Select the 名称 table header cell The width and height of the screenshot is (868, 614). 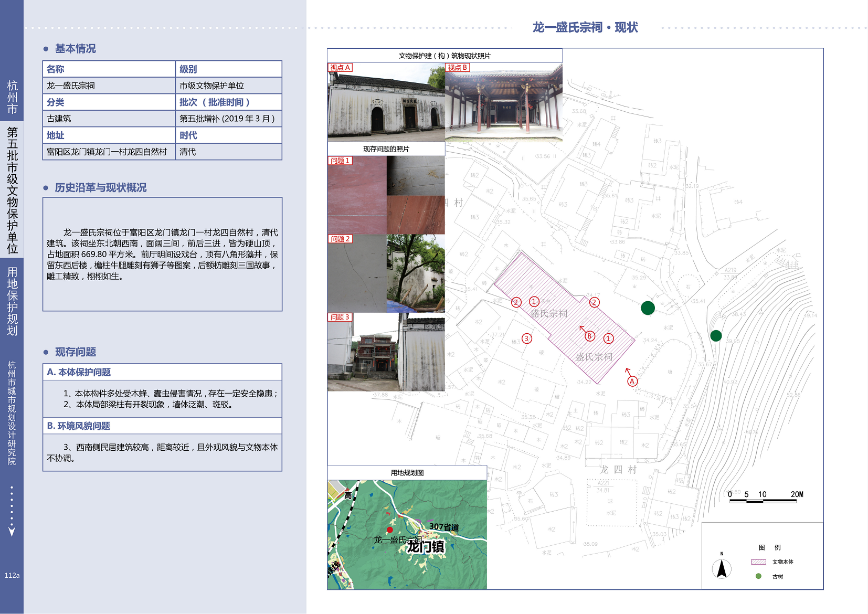click(109, 69)
